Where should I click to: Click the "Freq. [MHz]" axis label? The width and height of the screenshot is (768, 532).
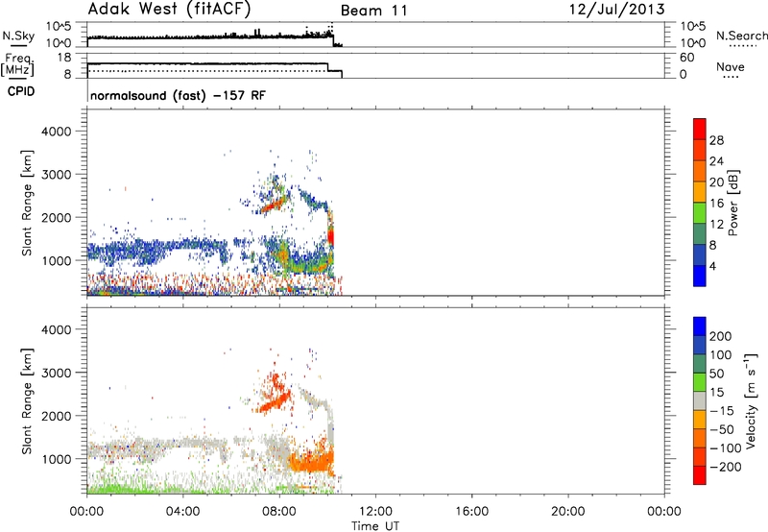[x=18, y=65]
